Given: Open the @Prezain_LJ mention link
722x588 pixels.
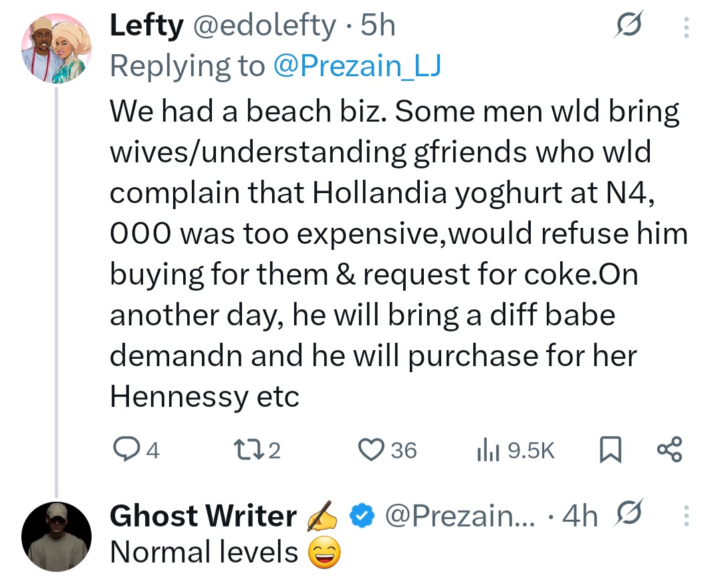Looking at the screenshot, I should [x=357, y=65].
